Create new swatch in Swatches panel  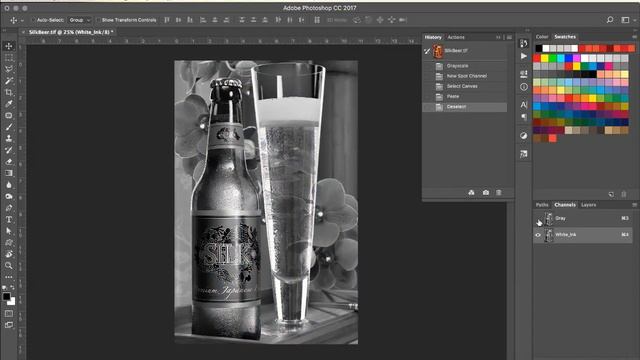pos(611,195)
